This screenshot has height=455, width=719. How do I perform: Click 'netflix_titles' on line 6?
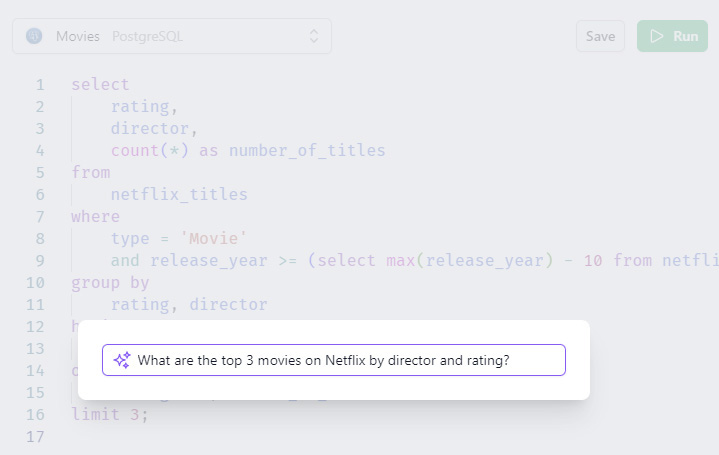click(x=179, y=194)
